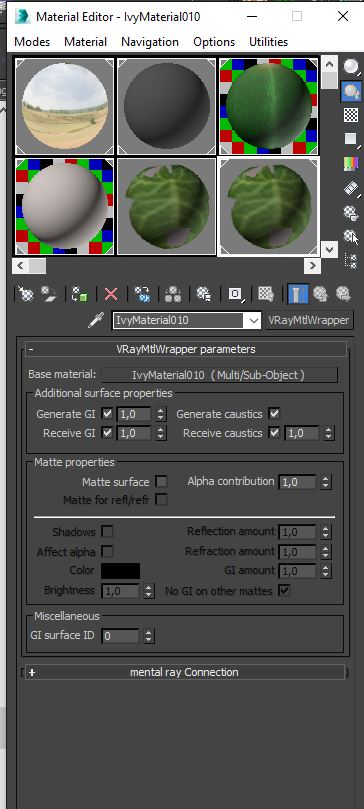Click Show Shaded Material in Viewport icon

[266, 294]
